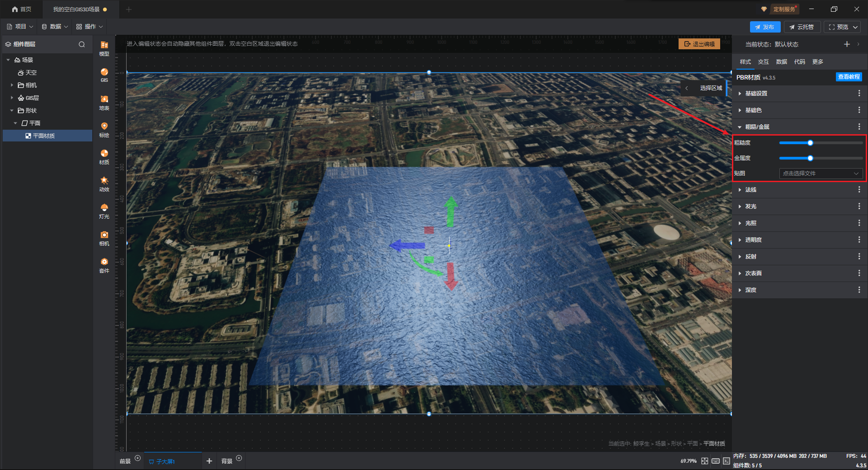Select the 动效 (Effects) icon
Screen dimensions: 868x470
(x=104, y=183)
